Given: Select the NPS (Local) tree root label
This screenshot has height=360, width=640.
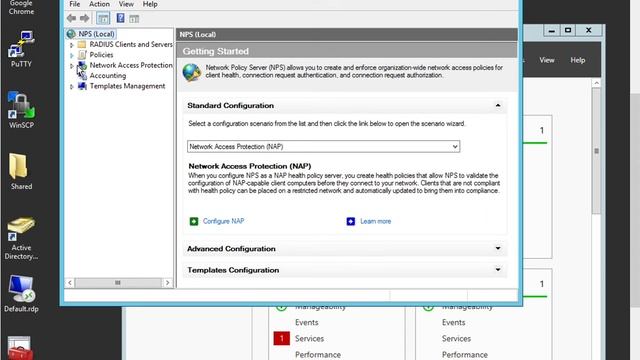Looking at the screenshot, I should coord(96,34).
